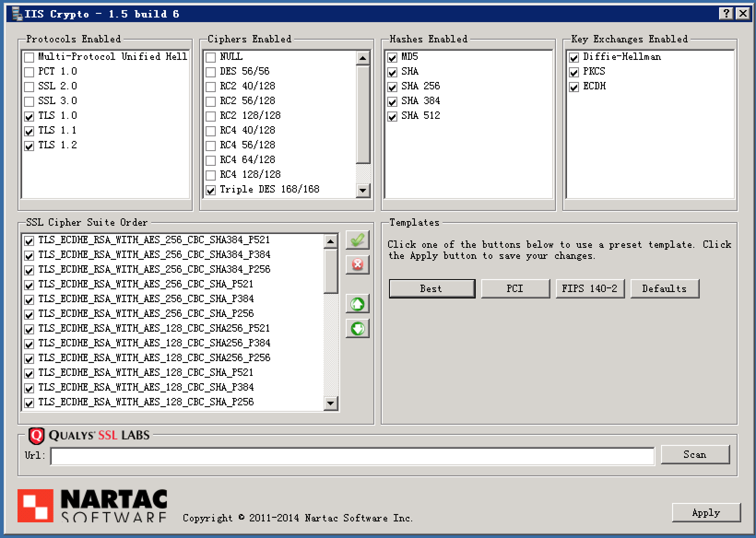The height and width of the screenshot is (538, 756).
Task: Apply the PCI template
Action: (x=515, y=289)
